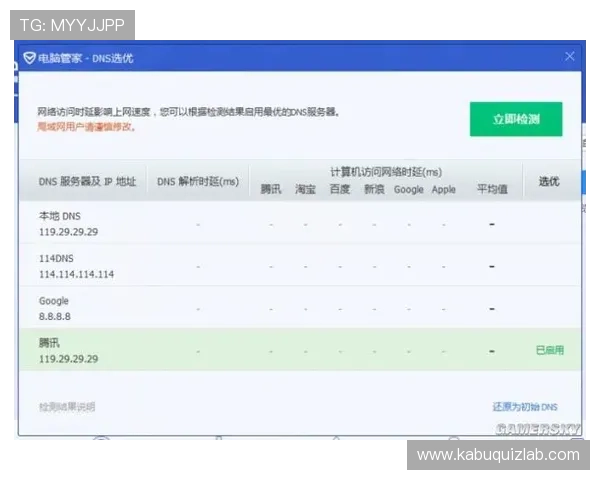Viewport: 600px width, 480px height.
Task: Click the 还原为初始 DNS link
Action: [x=525, y=407]
